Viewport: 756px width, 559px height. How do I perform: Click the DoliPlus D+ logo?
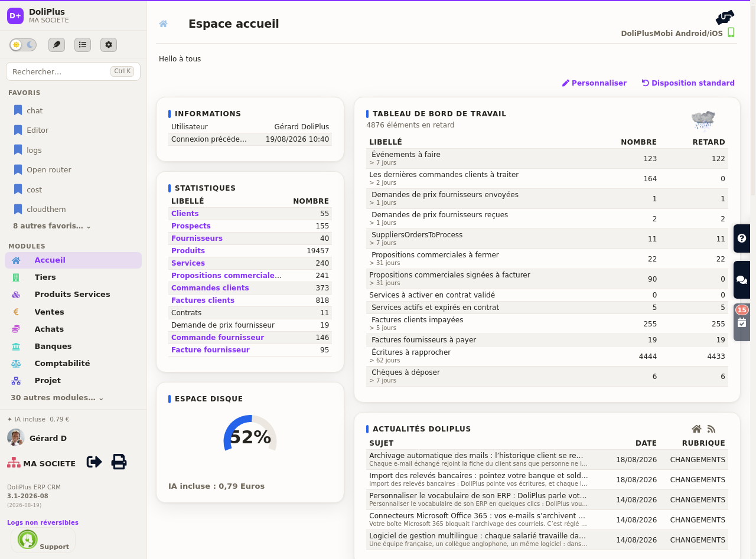(x=15, y=16)
